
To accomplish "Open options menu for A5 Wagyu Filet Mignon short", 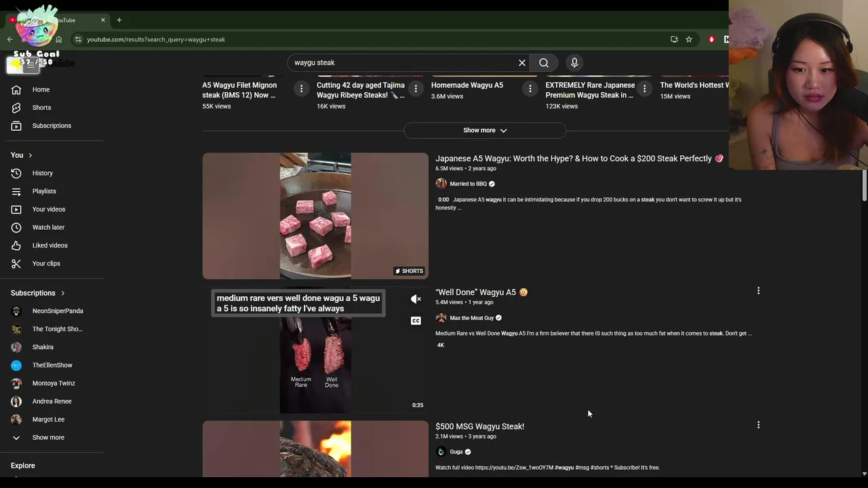I will point(301,89).
